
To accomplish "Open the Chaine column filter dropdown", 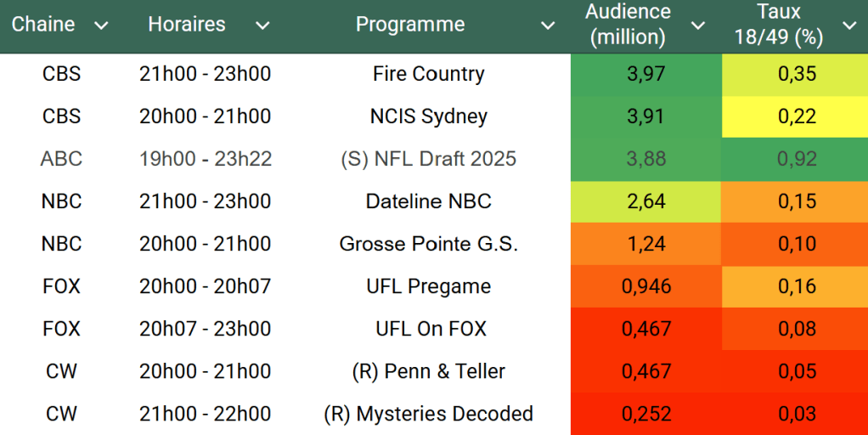I will pos(101,25).
